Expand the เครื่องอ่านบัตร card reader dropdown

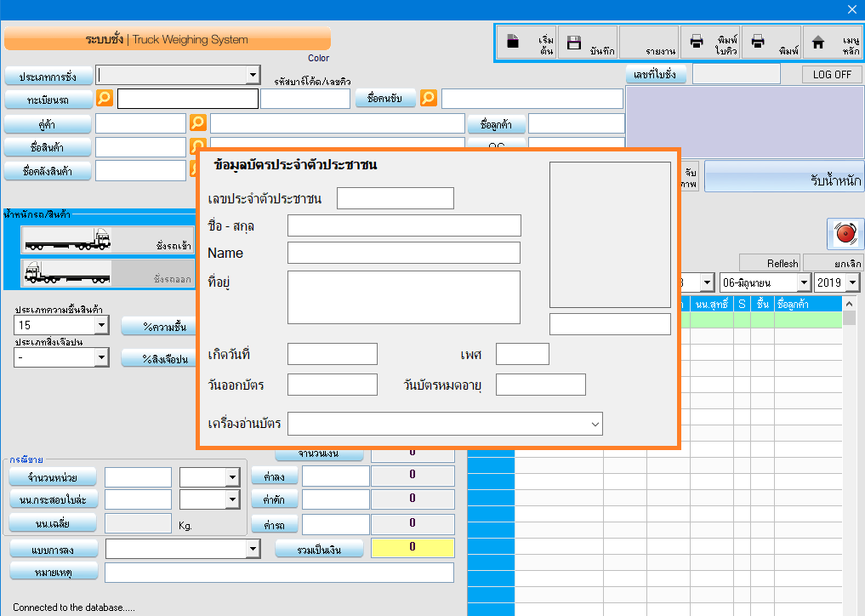click(594, 424)
